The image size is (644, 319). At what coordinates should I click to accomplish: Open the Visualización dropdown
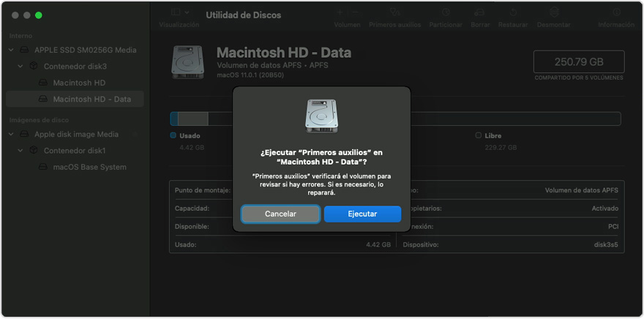click(x=179, y=12)
